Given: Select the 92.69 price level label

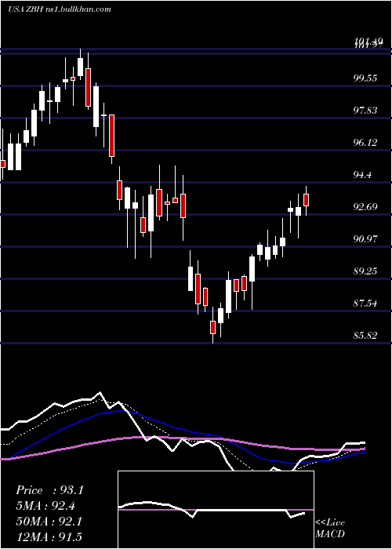Looking at the screenshot, I should (365, 207).
